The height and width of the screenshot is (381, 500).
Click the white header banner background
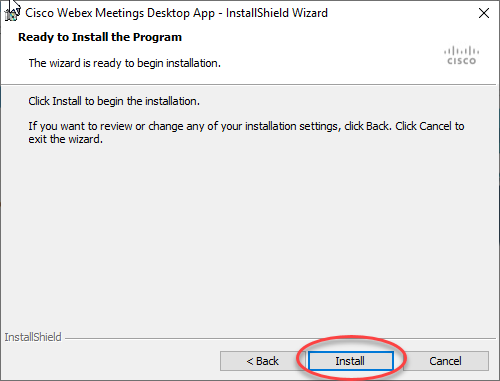300,53
